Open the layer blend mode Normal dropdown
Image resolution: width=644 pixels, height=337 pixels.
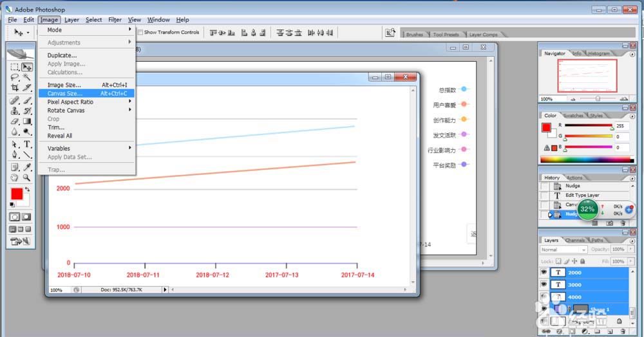point(563,250)
